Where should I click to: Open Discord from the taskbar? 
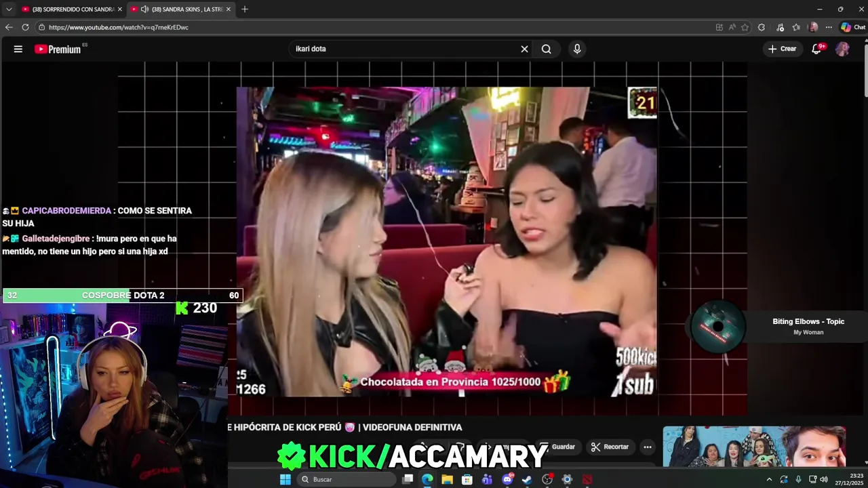pos(507,479)
